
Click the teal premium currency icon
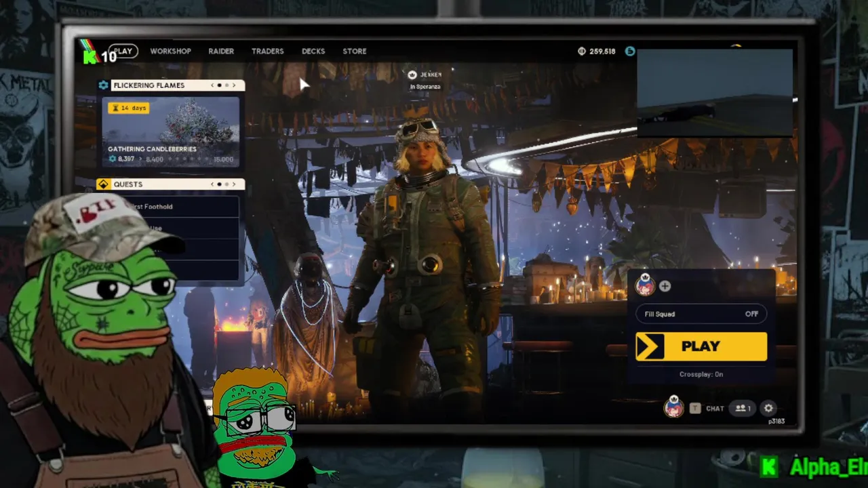(630, 52)
